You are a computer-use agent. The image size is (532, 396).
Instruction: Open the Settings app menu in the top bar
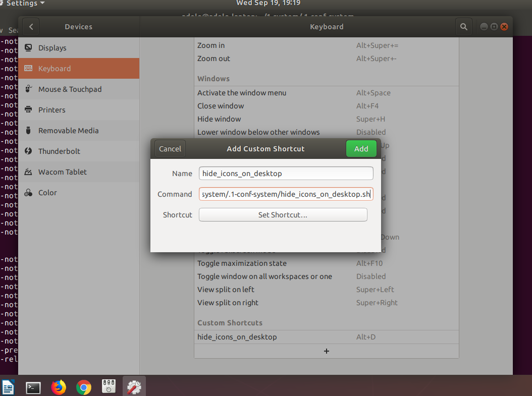pyautogui.click(x=25, y=4)
